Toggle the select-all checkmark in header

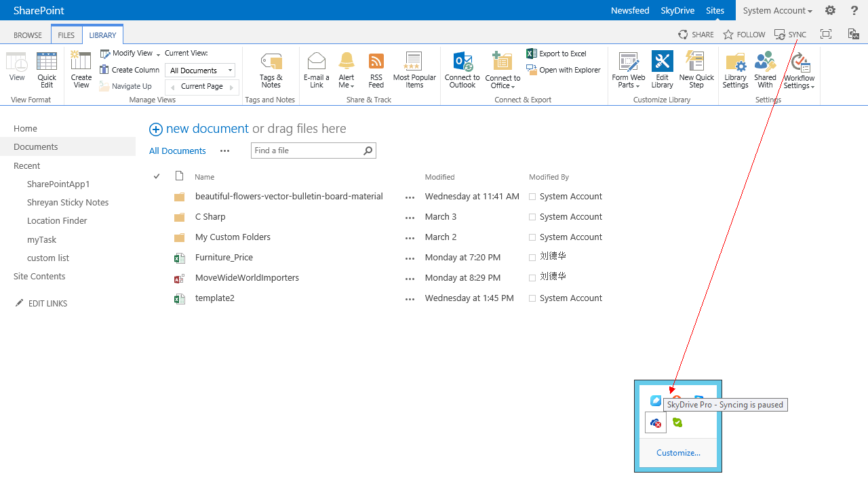157,176
